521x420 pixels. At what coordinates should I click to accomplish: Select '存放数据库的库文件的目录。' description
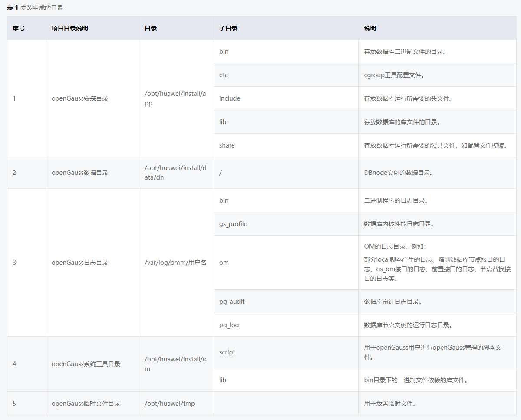(402, 122)
